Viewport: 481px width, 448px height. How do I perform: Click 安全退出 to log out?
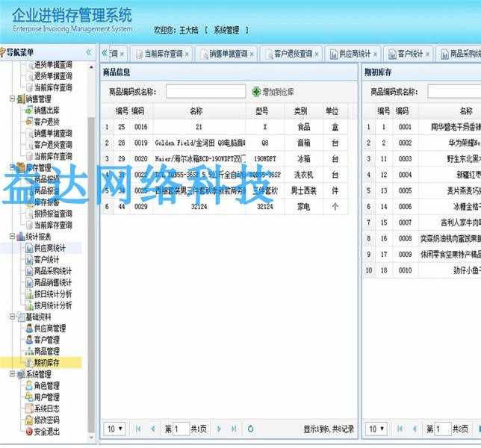point(46,432)
